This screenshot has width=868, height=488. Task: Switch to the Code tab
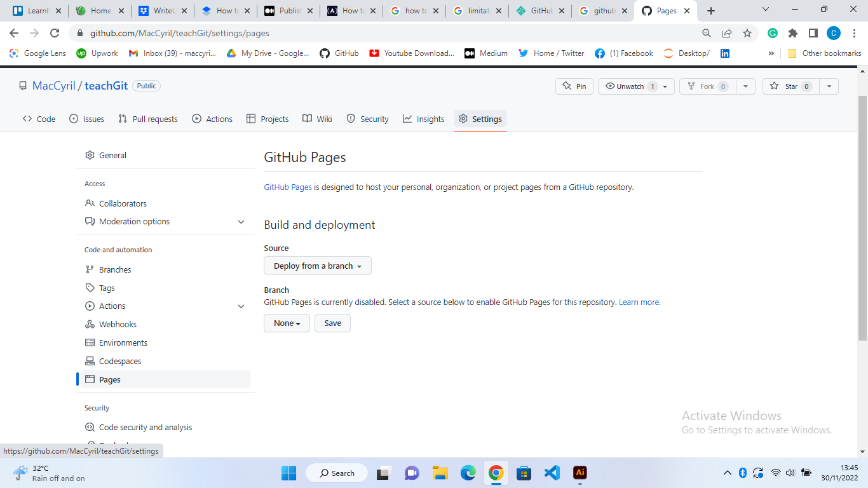click(39, 119)
